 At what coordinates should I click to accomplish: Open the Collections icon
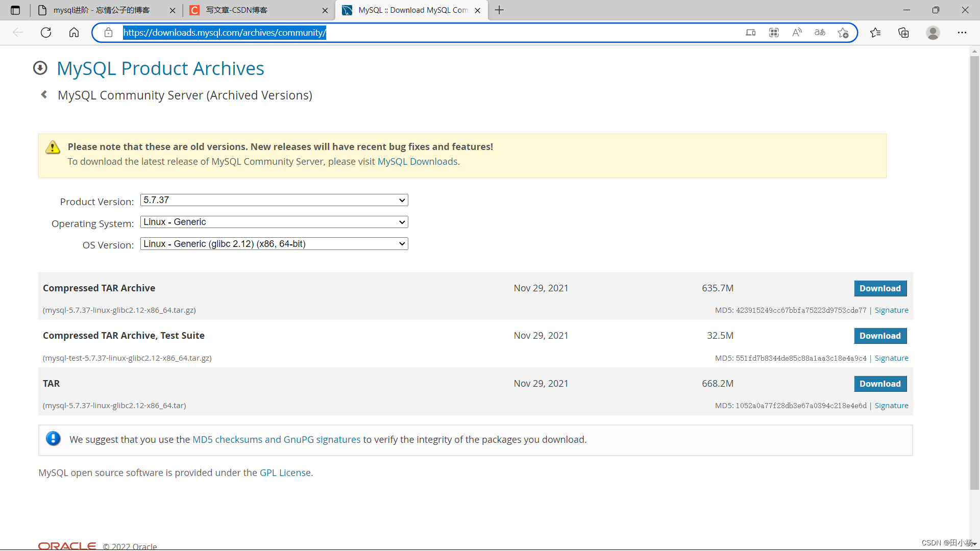click(x=903, y=33)
